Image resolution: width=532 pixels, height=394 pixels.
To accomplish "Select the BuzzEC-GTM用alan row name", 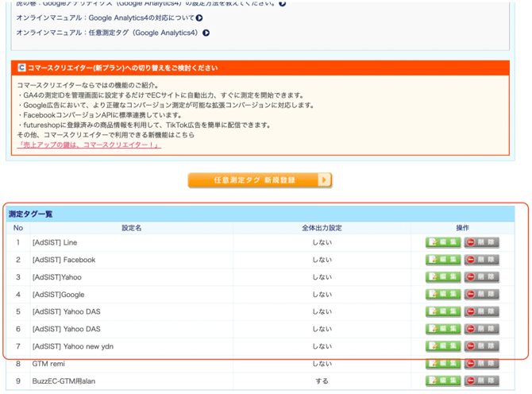I will click(64, 381).
